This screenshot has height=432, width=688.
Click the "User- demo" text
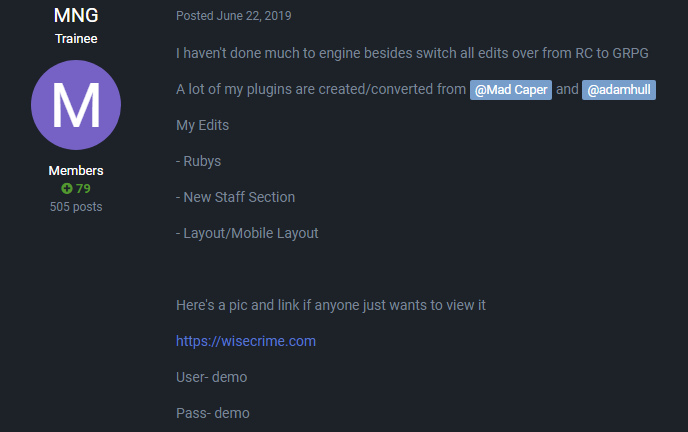point(211,377)
